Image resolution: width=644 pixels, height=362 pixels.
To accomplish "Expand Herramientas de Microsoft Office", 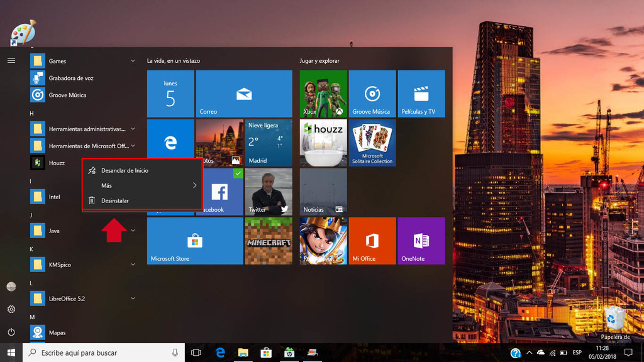I will (x=132, y=146).
